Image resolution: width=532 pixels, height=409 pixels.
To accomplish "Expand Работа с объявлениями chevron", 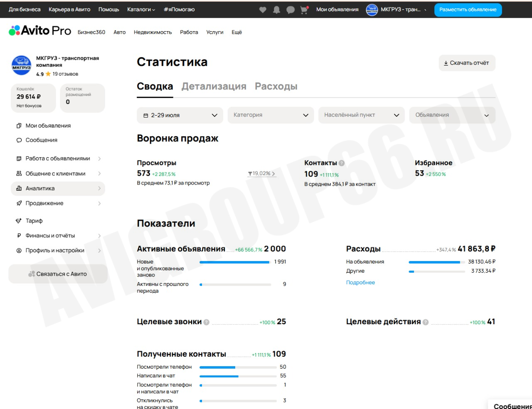I will 99,158.
